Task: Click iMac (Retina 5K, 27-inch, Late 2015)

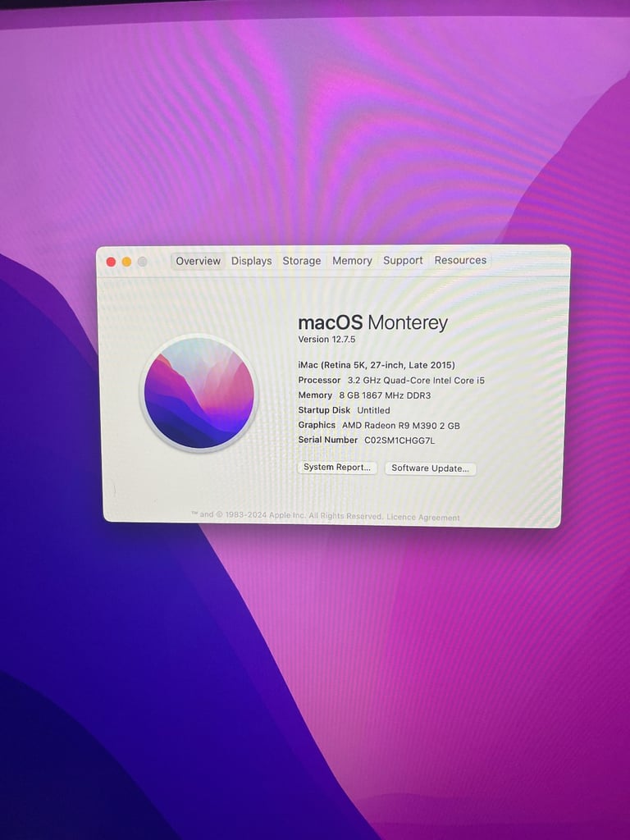Action: pyautogui.click(x=376, y=365)
